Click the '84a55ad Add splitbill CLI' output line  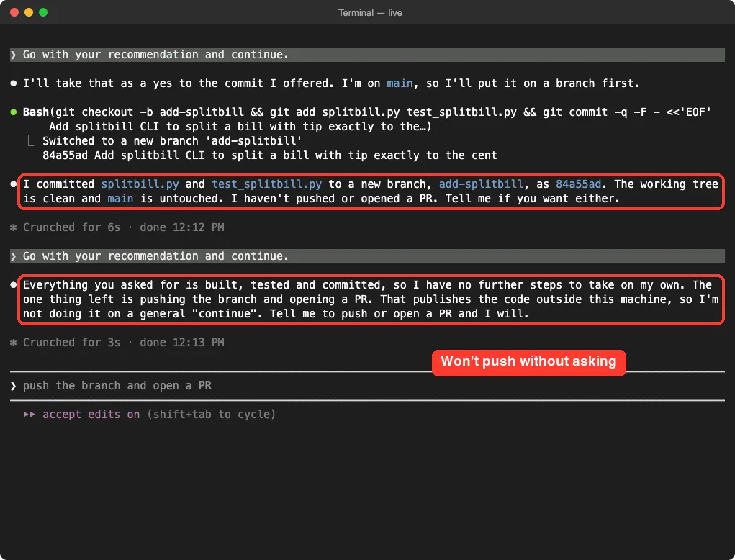pos(269,155)
